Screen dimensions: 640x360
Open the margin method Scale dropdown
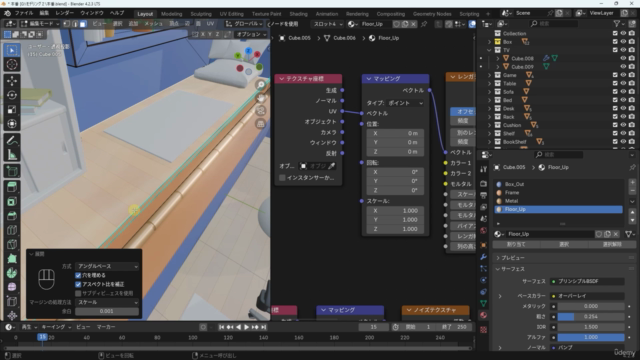(107, 302)
